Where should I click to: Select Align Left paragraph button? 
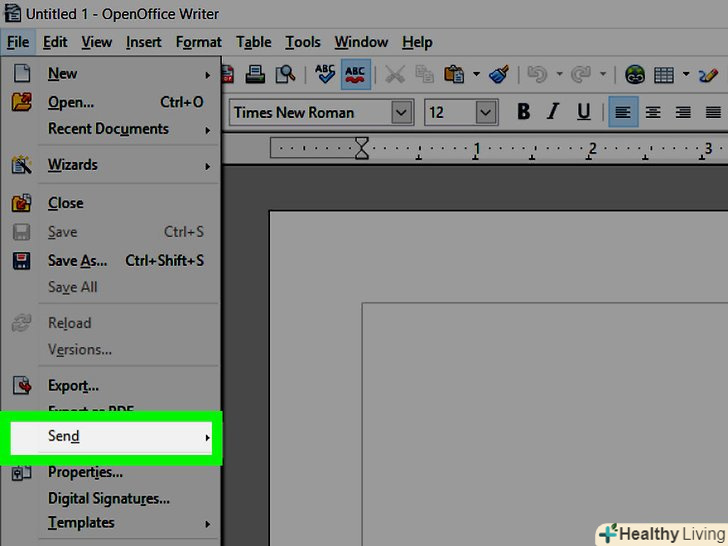tap(623, 112)
